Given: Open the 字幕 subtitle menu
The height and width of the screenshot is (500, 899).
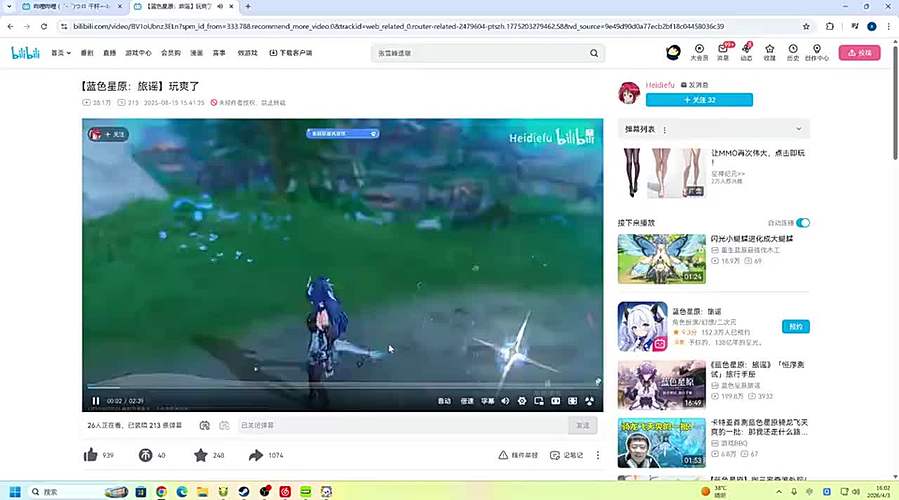Looking at the screenshot, I should pyautogui.click(x=487, y=401).
